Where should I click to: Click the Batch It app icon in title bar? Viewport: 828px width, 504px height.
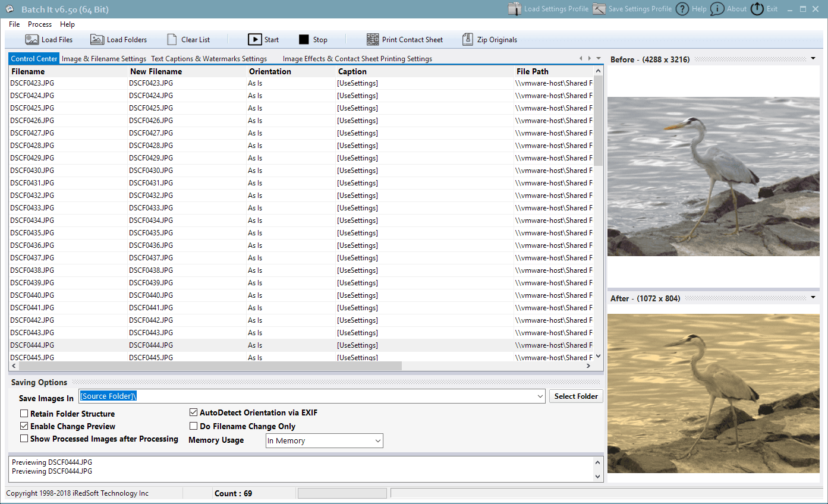click(10, 9)
